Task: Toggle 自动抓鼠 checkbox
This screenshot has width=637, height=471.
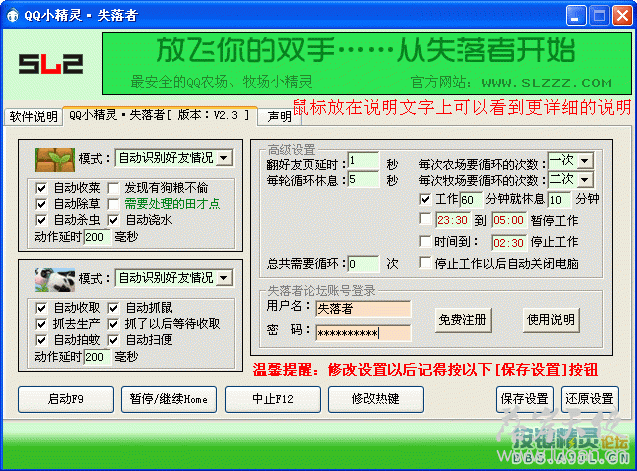Action: [113, 308]
